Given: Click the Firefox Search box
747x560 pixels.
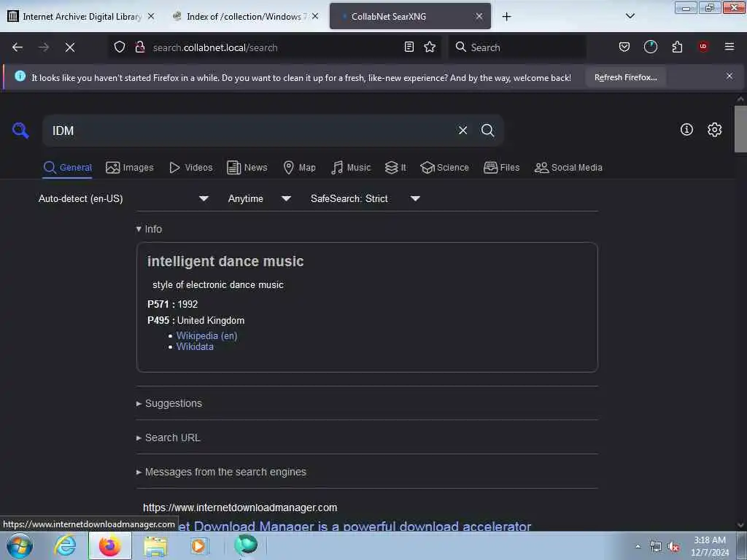Looking at the screenshot, I should click(517, 47).
